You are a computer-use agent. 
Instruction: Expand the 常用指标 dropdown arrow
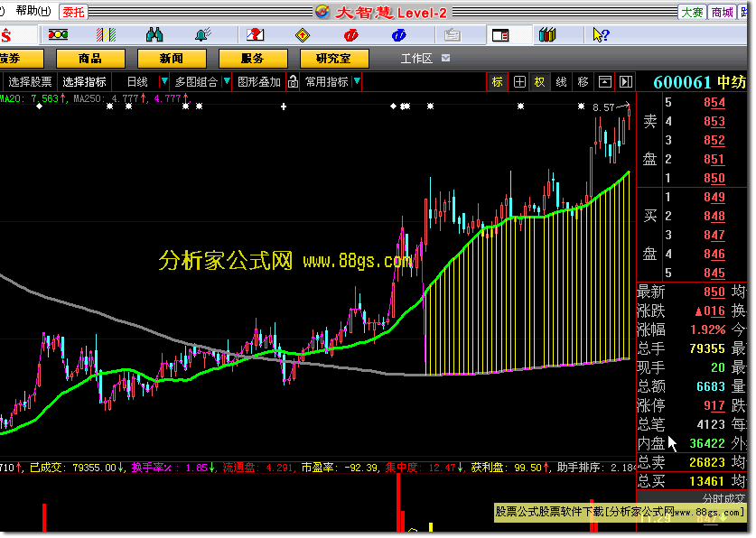(357, 81)
